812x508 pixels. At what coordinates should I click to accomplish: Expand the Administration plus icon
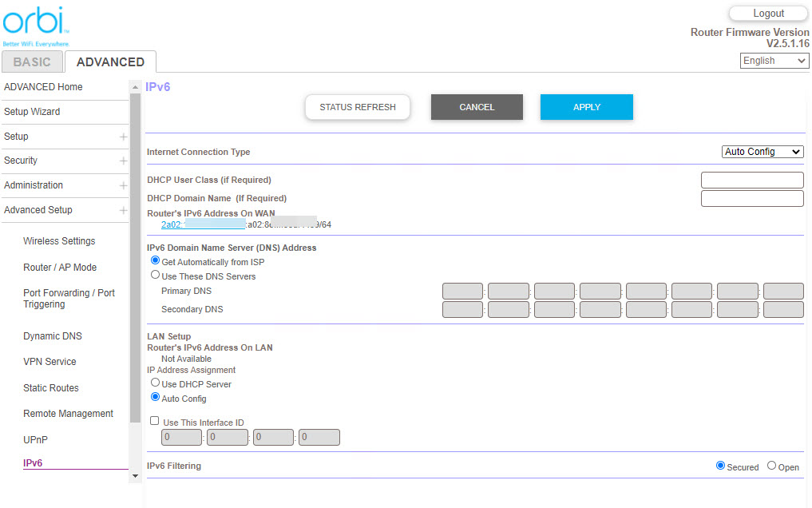click(123, 185)
